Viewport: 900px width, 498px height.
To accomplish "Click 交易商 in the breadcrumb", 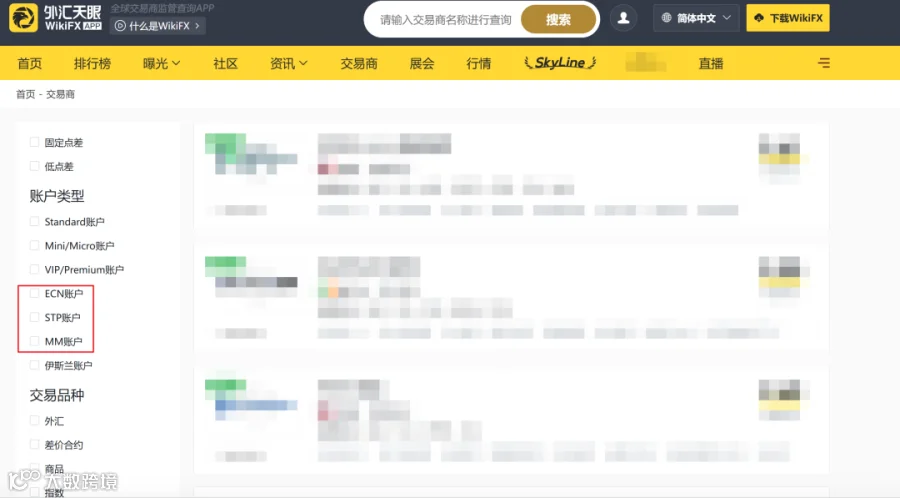I will click(x=60, y=94).
